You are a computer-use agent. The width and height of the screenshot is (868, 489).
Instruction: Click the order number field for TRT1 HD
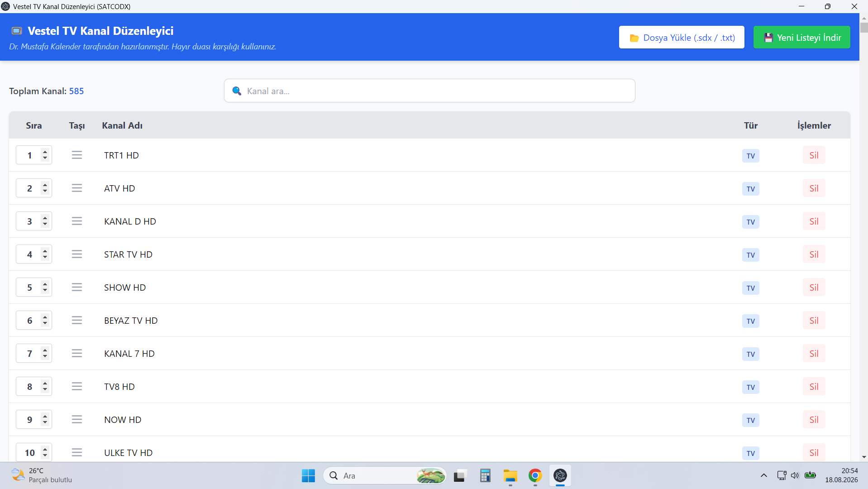pos(33,155)
